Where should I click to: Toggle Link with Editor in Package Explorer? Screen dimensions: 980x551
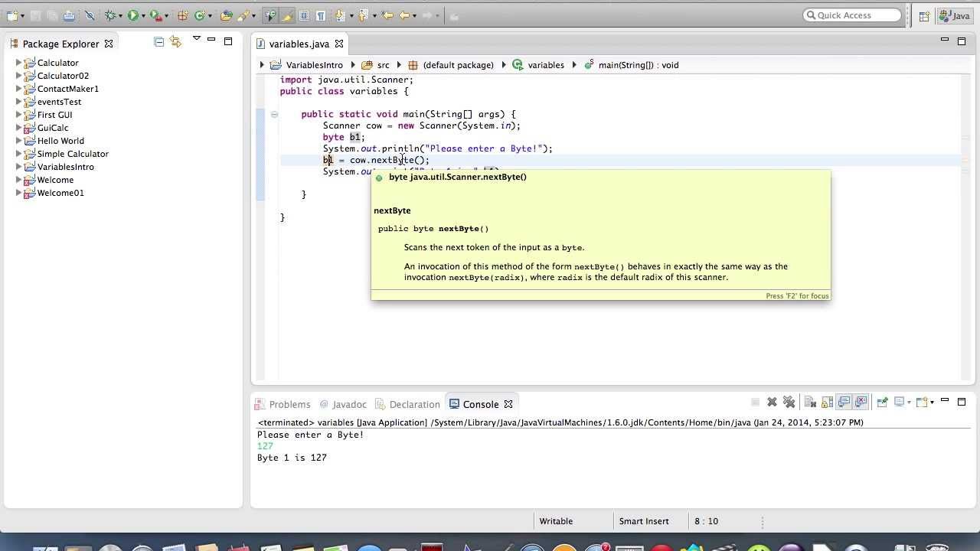(x=175, y=42)
